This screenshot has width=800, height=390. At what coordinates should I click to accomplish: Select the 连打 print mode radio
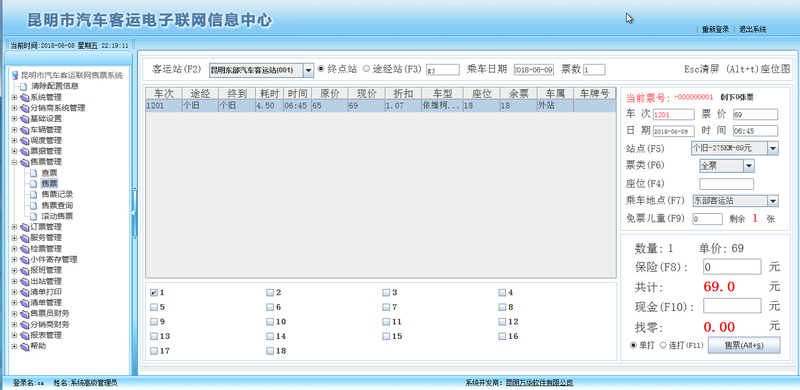point(663,346)
